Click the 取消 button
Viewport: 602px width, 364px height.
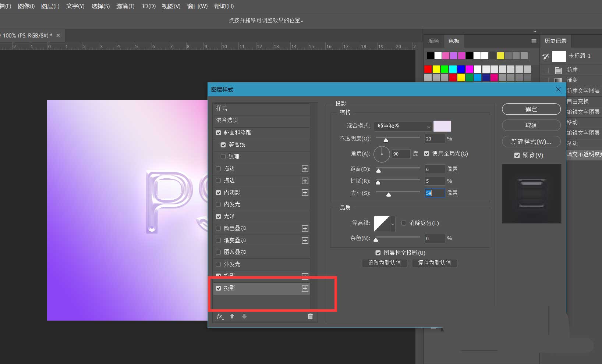coord(531,125)
